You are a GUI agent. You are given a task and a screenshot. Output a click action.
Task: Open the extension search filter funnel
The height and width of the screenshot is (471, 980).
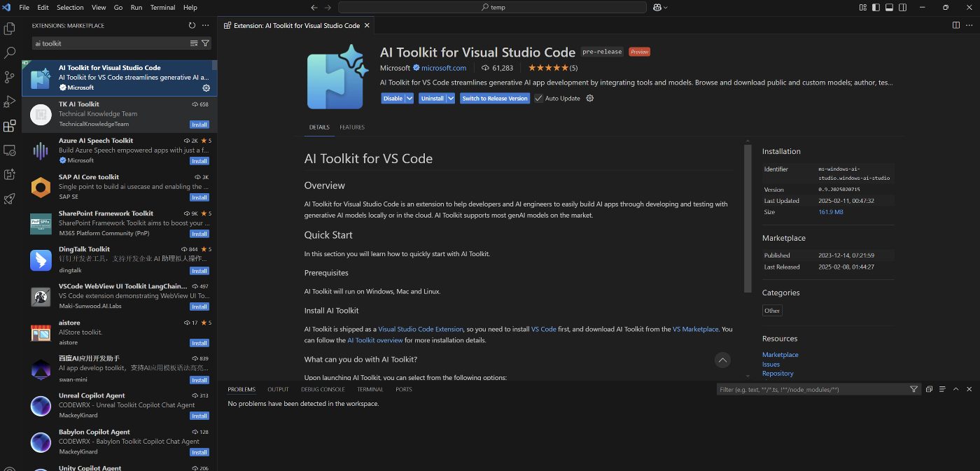(205, 43)
